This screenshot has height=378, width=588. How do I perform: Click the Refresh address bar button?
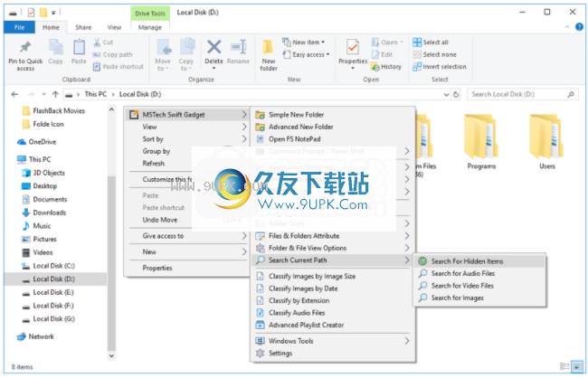(x=456, y=94)
